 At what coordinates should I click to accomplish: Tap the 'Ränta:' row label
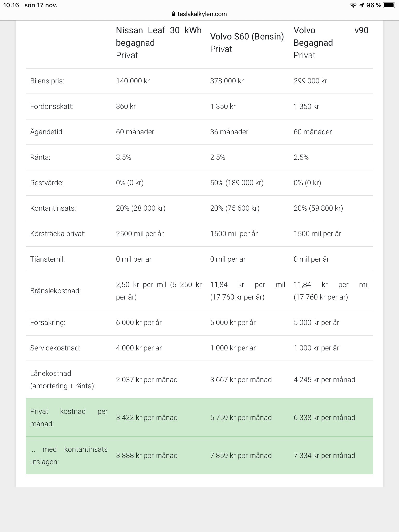tap(40, 157)
